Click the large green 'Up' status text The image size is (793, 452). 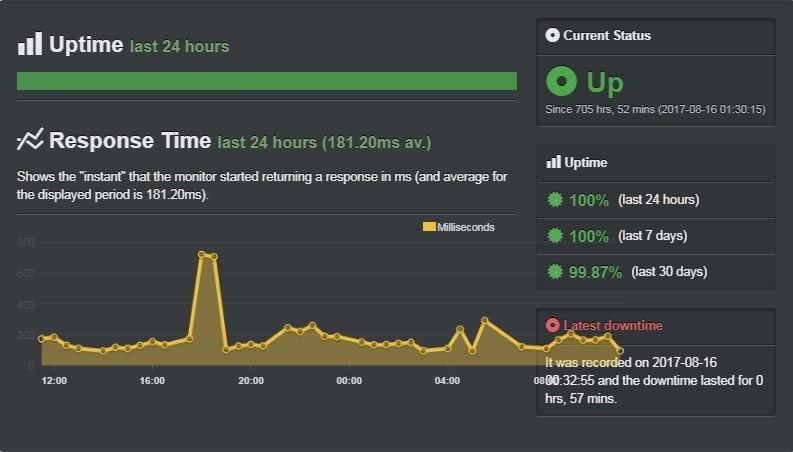605,82
